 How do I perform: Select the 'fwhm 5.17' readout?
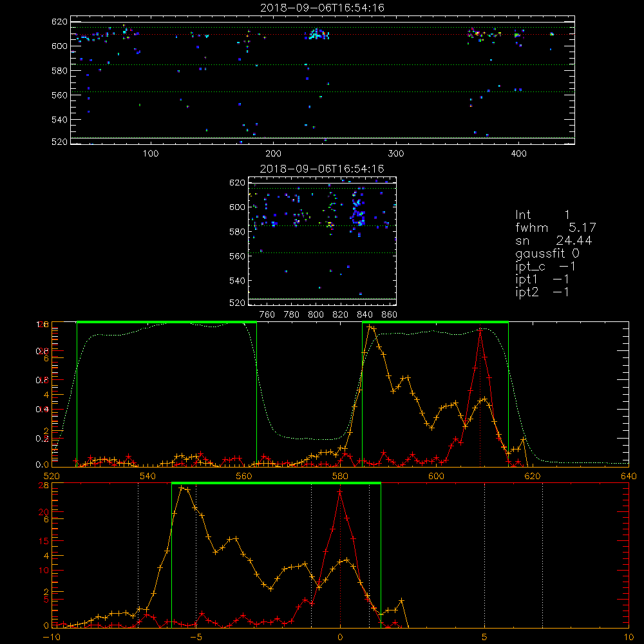[556, 227]
